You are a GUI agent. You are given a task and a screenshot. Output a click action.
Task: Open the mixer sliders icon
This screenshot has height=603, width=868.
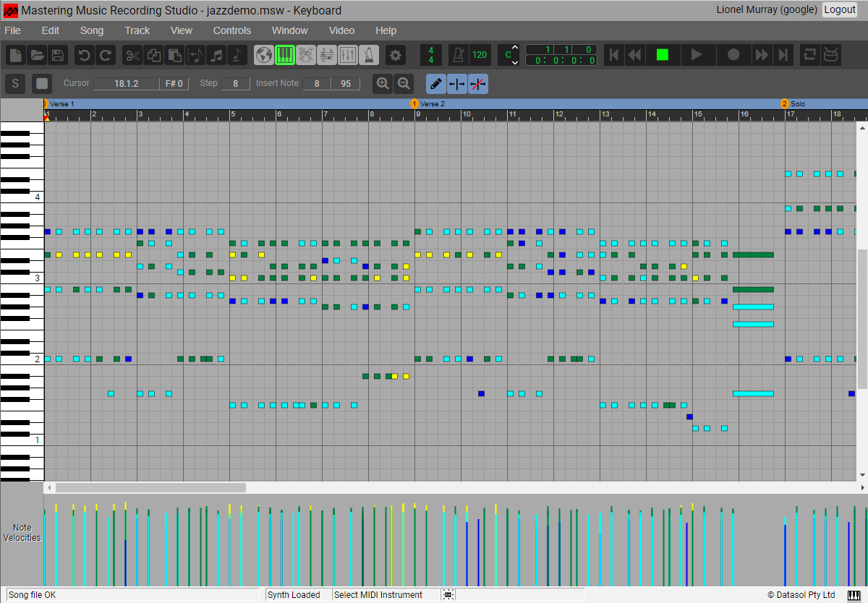point(348,55)
